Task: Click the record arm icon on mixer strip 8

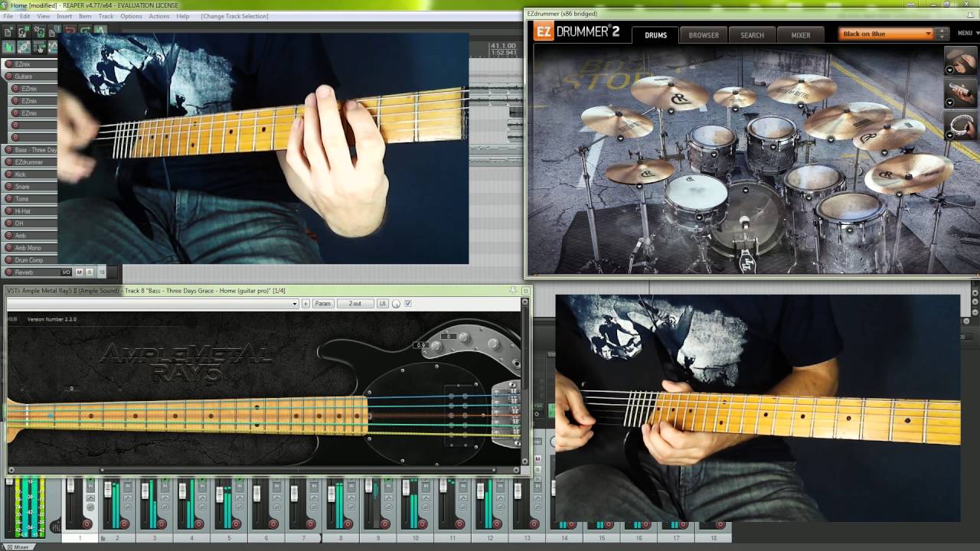Action: pyautogui.click(x=348, y=524)
